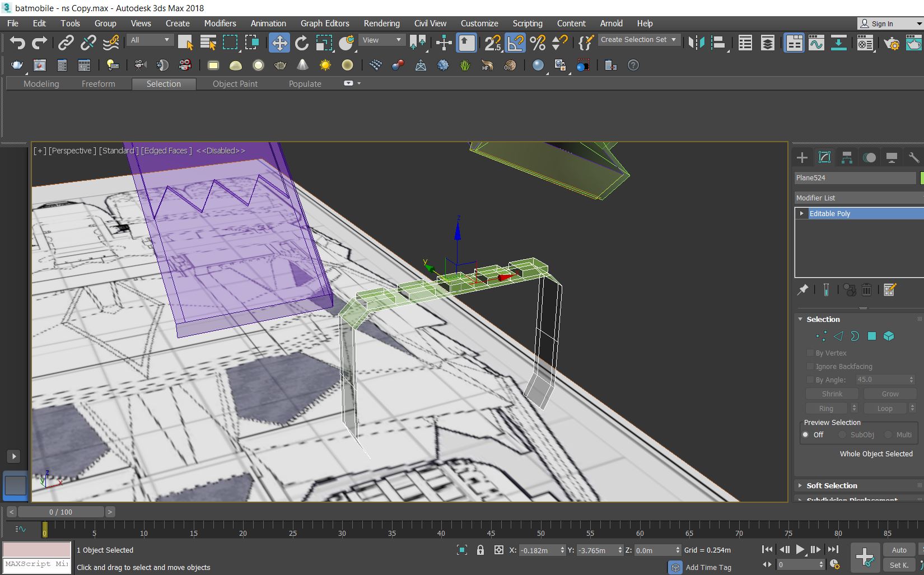Open Select by Name list
The width and height of the screenshot is (924, 575).
(208, 43)
